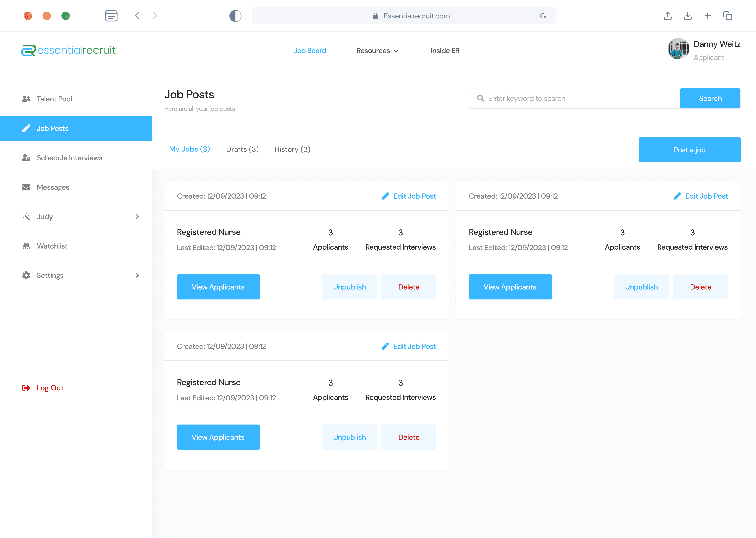The height and width of the screenshot is (538, 756).
Task: Go back with the browser back arrow
Action: 137,16
